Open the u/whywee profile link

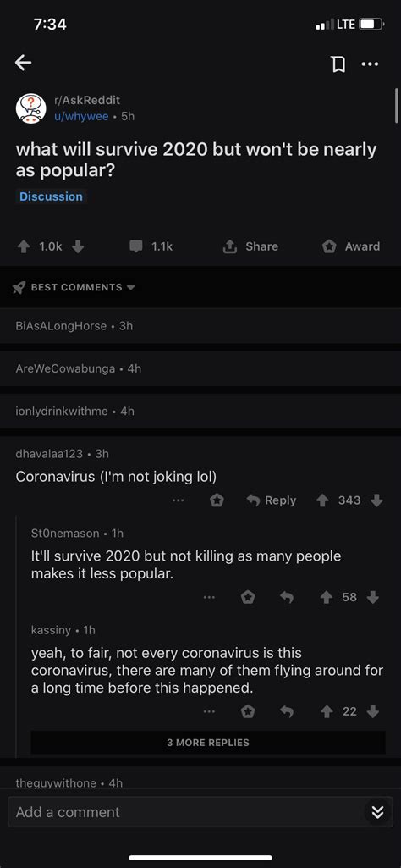coord(81,116)
